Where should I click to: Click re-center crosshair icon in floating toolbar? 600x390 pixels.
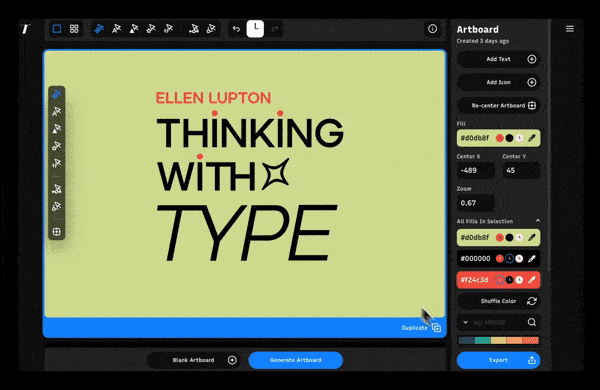coord(57,232)
